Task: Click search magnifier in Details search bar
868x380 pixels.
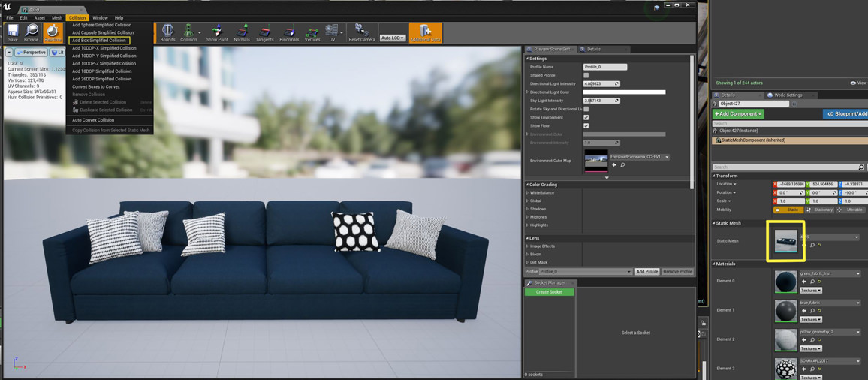Action: pos(860,167)
